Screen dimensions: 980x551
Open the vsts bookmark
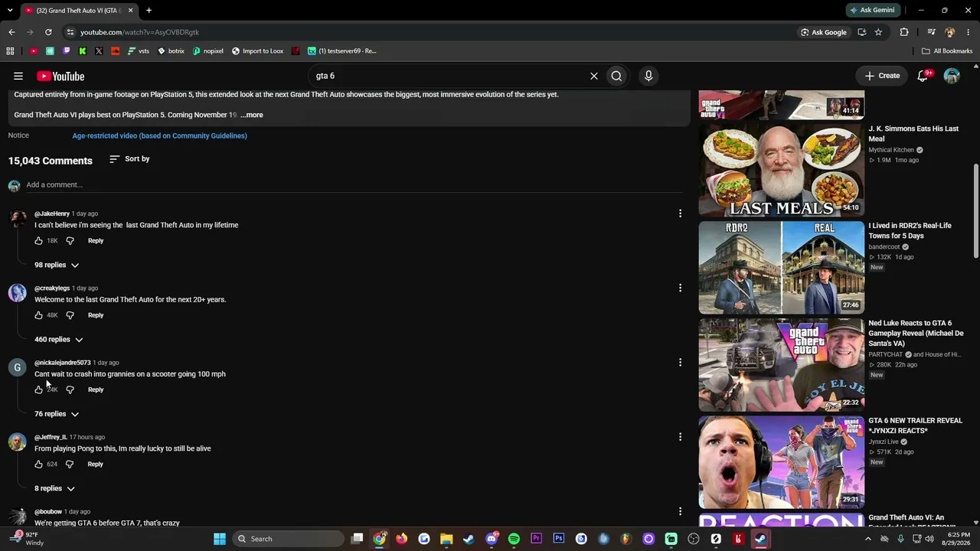(x=139, y=51)
